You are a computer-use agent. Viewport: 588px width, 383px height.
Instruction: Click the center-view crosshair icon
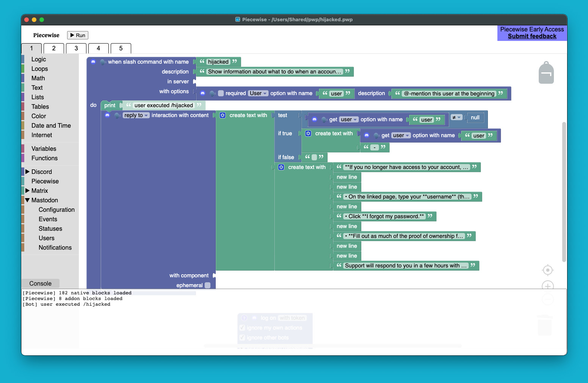click(x=547, y=270)
